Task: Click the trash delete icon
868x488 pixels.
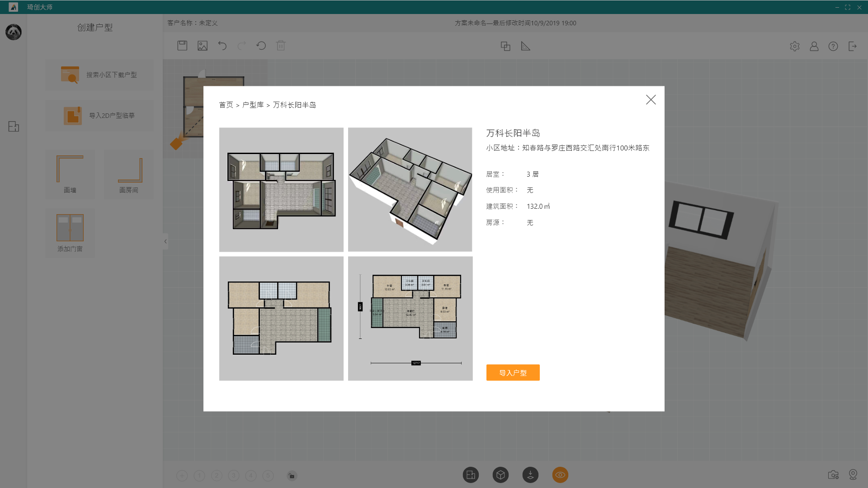Action: pyautogui.click(x=281, y=46)
